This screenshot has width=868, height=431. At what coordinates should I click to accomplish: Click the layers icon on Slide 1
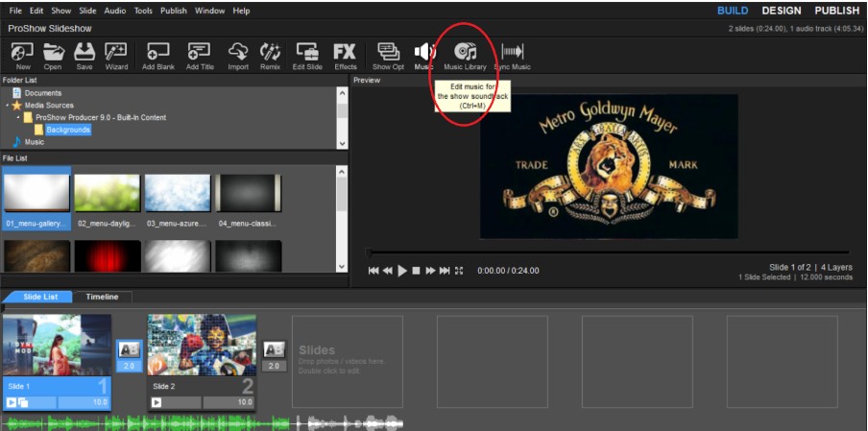[x=23, y=402]
